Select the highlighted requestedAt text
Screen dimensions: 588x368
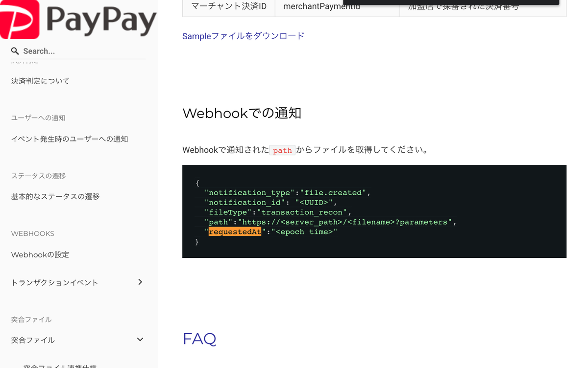[235, 231]
